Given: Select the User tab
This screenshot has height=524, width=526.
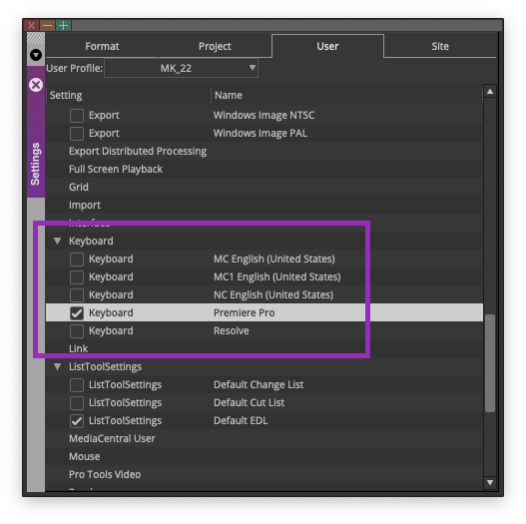Looking at the screenshot, I should click(327, 46).
